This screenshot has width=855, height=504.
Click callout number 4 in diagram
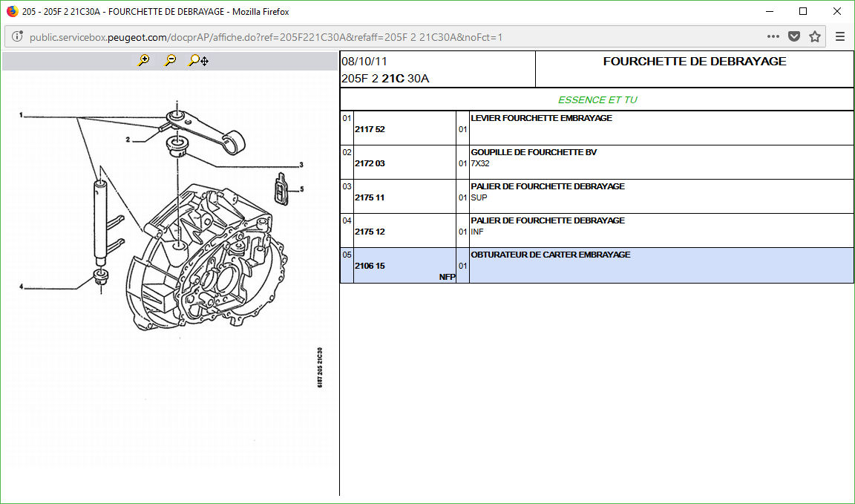pos(22,287)
